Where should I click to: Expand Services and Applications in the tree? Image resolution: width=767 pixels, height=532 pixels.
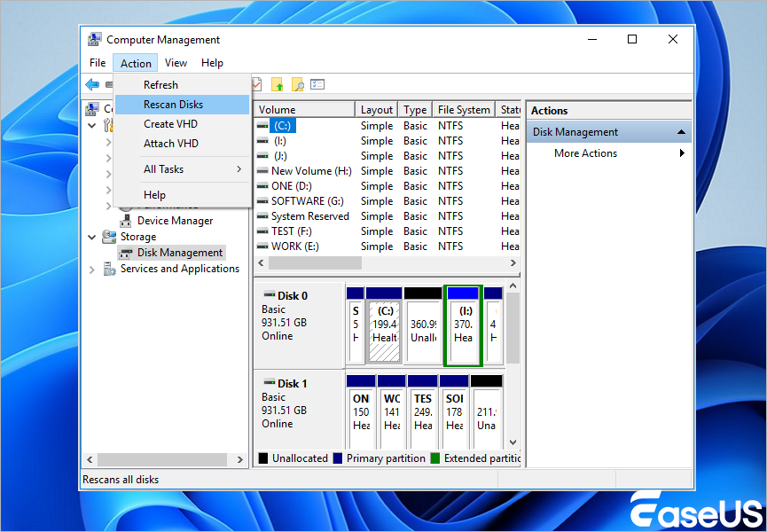[x=93, y=269]
